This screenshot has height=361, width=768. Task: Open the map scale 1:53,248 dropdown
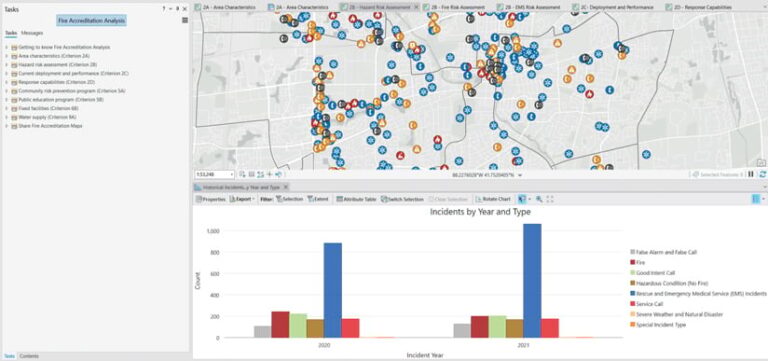point(232,174)
